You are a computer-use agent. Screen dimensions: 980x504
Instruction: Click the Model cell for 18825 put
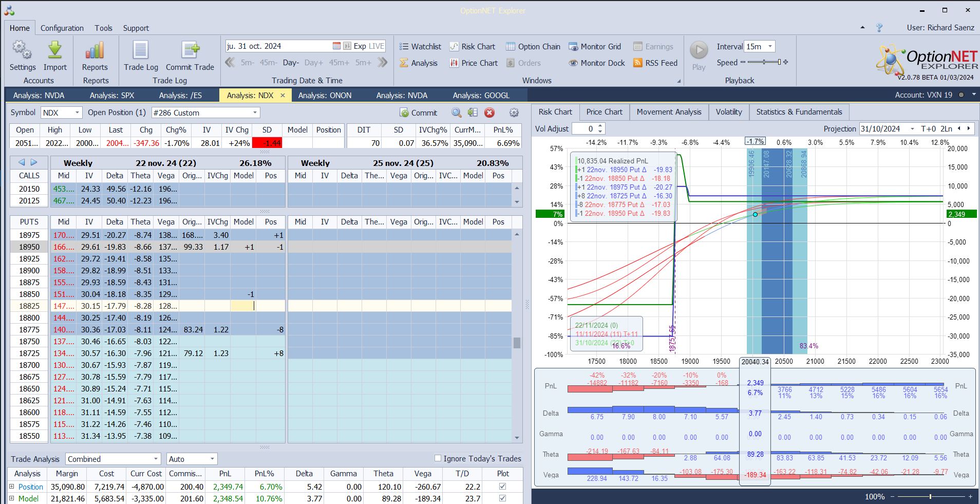[x=243, y=306]
